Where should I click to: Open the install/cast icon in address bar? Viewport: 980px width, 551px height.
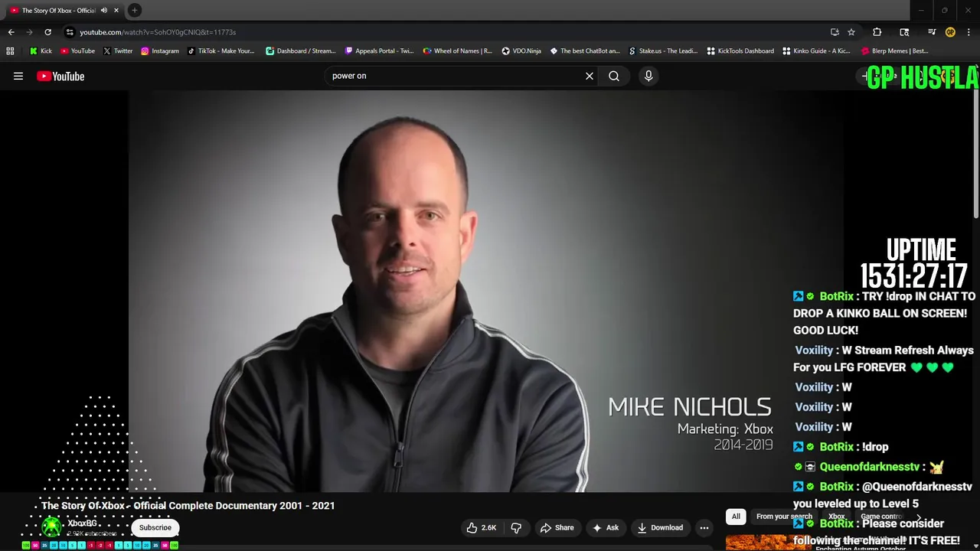click(835, 32)
